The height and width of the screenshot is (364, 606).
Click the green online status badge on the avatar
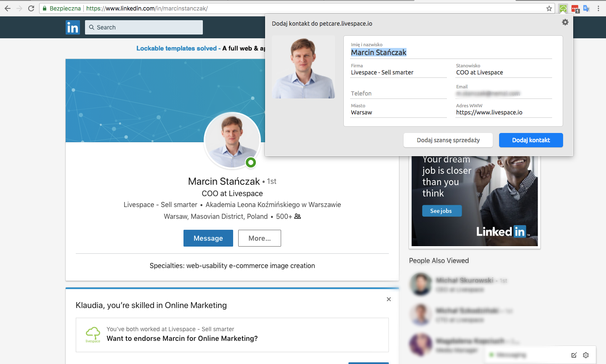[251, 162]
